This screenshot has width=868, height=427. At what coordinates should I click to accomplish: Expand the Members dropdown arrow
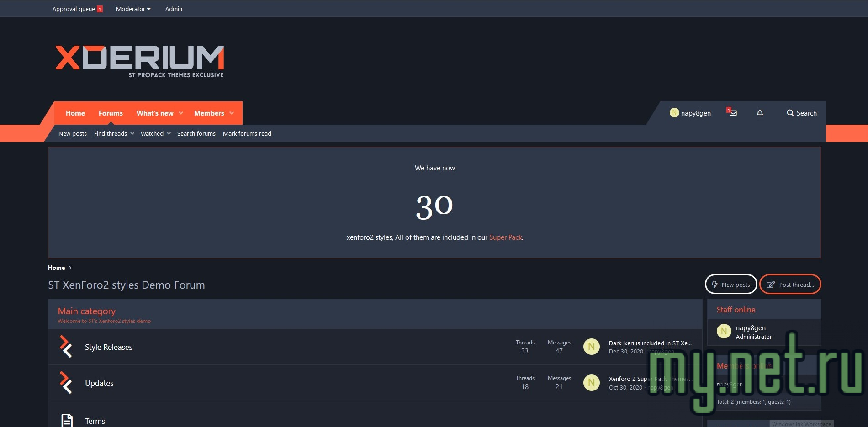tap(232, 113)
